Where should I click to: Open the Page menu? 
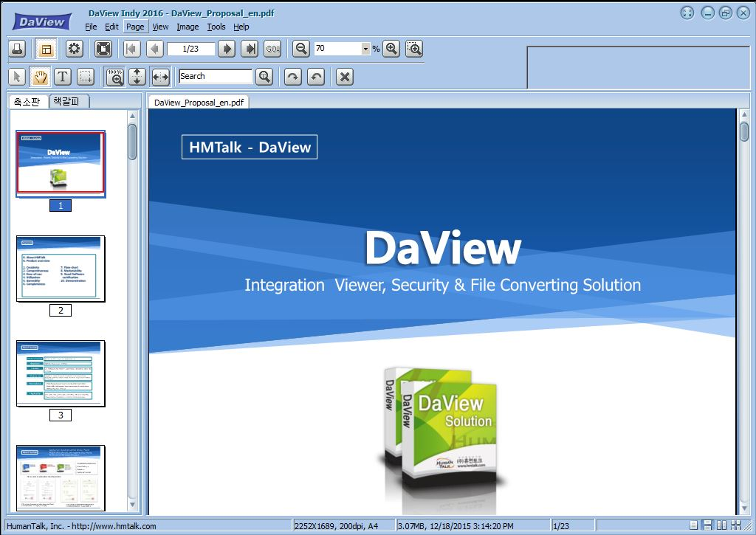[x=135, y=27]
